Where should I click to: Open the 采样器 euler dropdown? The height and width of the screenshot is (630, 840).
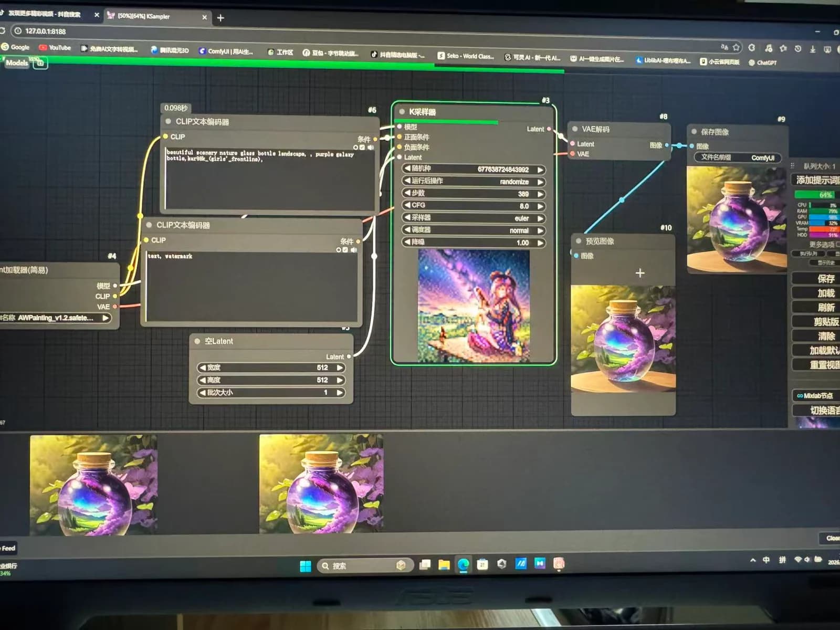(x=474, y=218)
